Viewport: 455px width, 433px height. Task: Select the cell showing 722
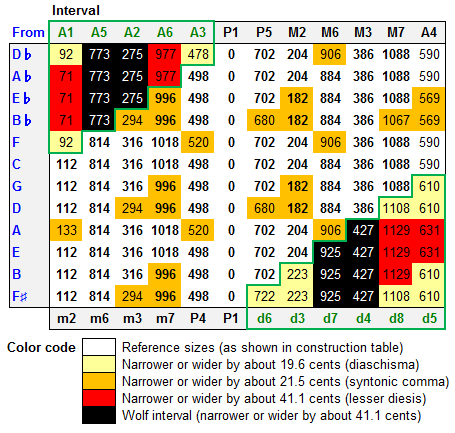pos(264,296)
